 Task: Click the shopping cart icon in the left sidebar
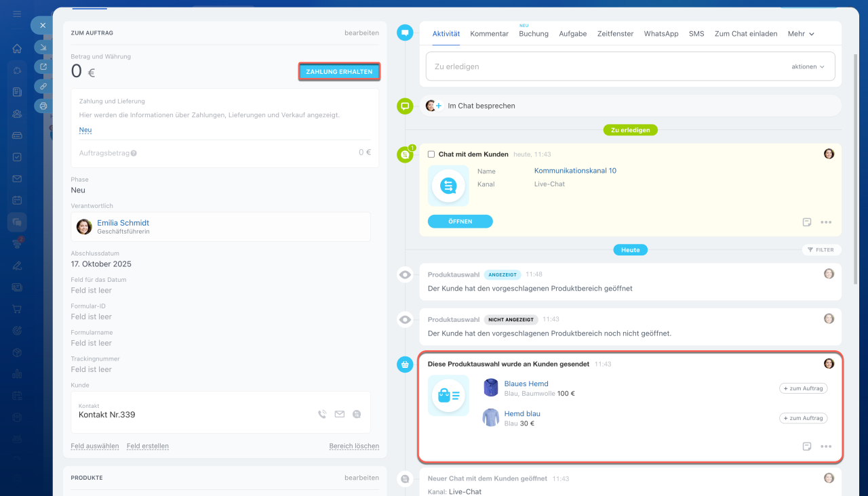[x=17, y=309]
